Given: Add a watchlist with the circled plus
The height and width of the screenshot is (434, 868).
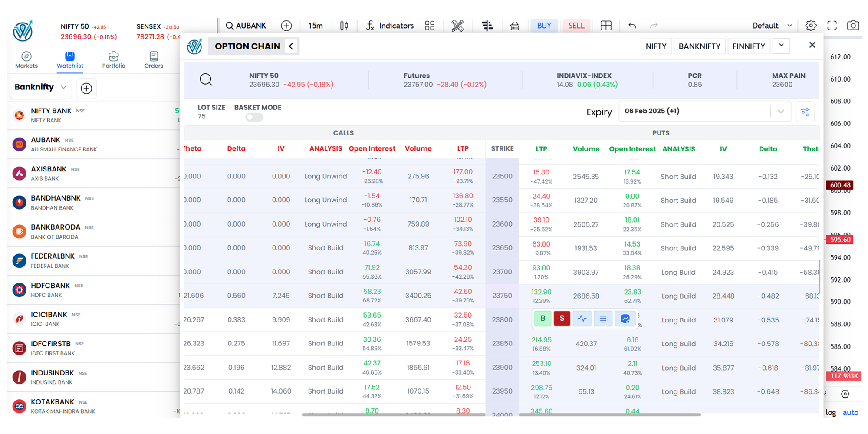Looking at the screenshot, I should click(86, 89).
